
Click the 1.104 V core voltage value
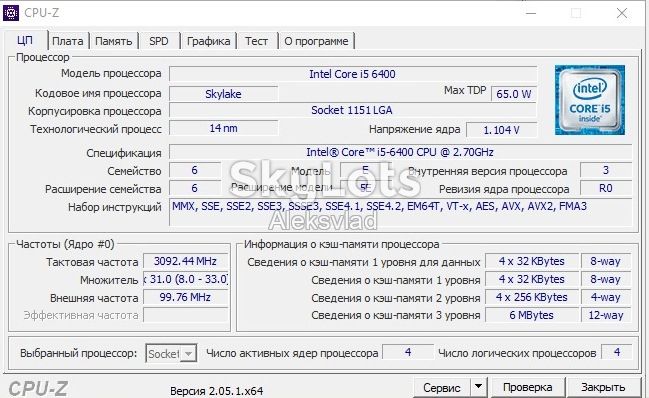click(501, 130)
